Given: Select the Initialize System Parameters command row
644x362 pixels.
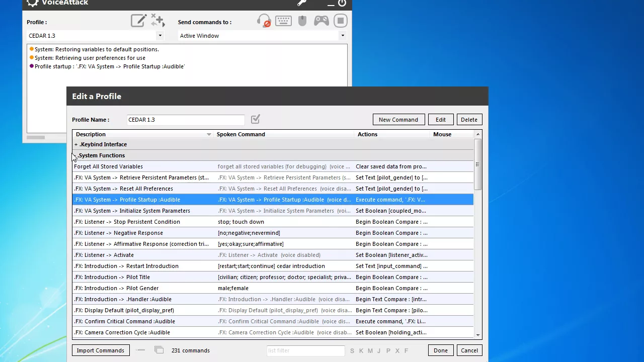Looking at the screenshot, I should [x=273, y=211].
